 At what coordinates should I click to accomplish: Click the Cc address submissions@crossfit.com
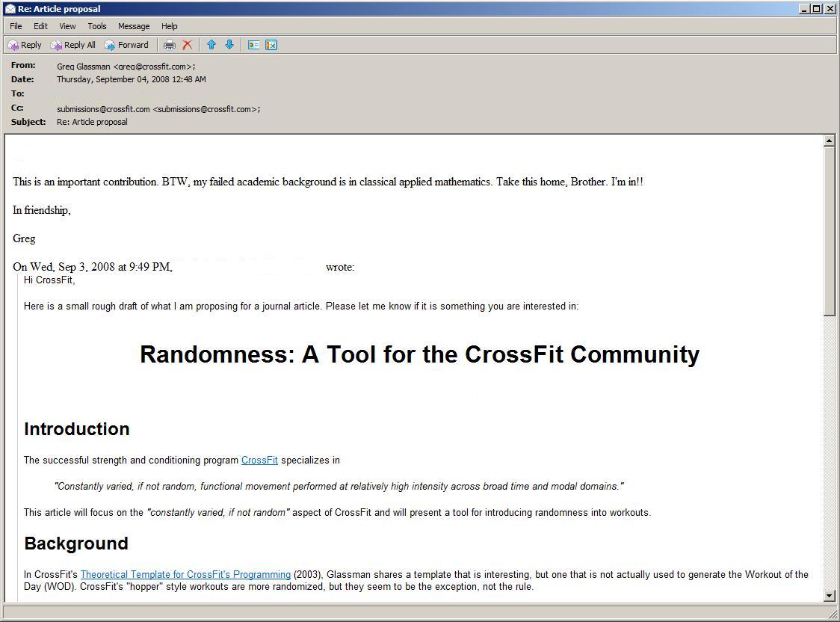(158, 109)
